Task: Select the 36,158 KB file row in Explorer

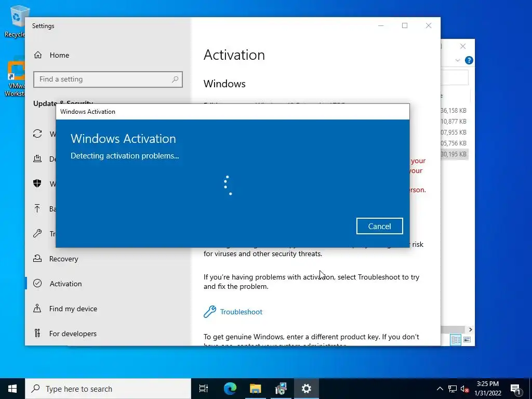Action: [x=454, y=111]
